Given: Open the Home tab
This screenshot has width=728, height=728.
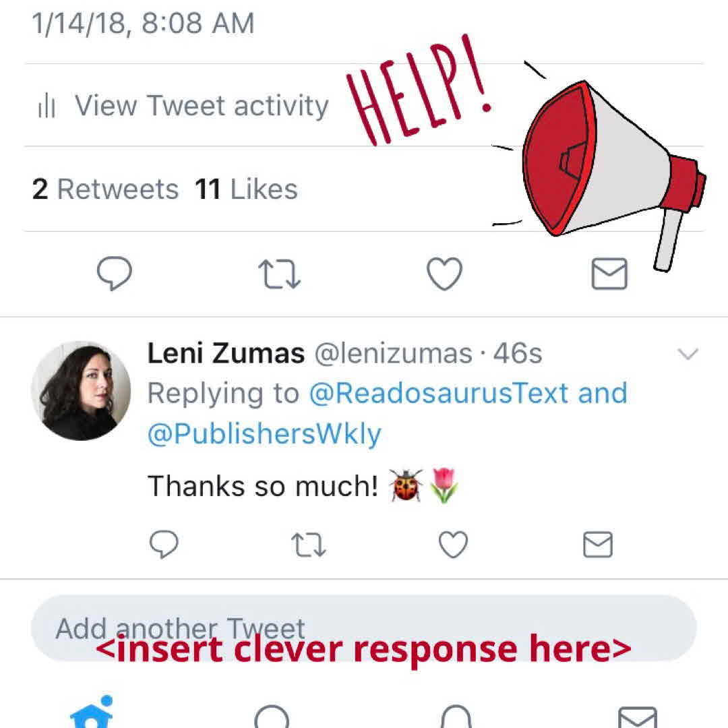Looking at the screenshot, I should [92, 715].
